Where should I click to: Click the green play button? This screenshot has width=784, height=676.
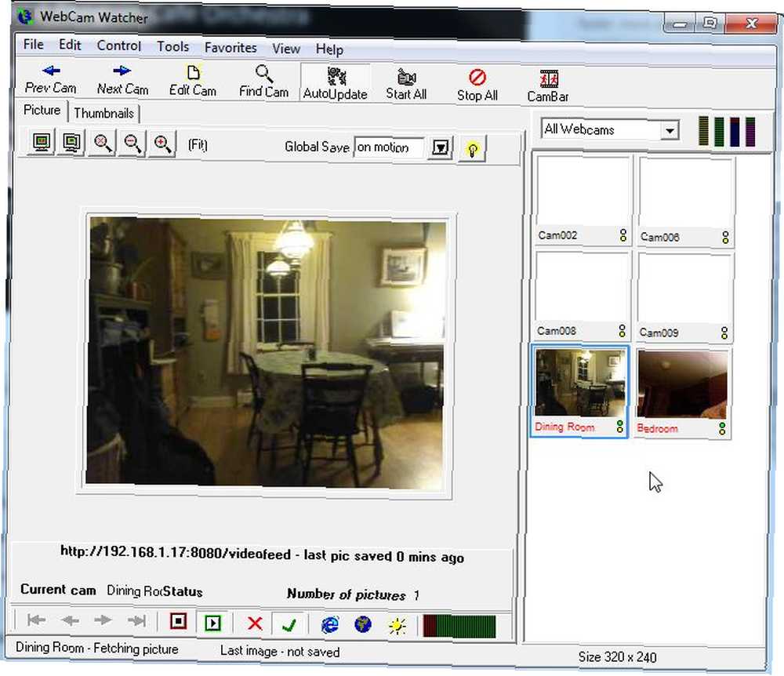pos(213,623)
